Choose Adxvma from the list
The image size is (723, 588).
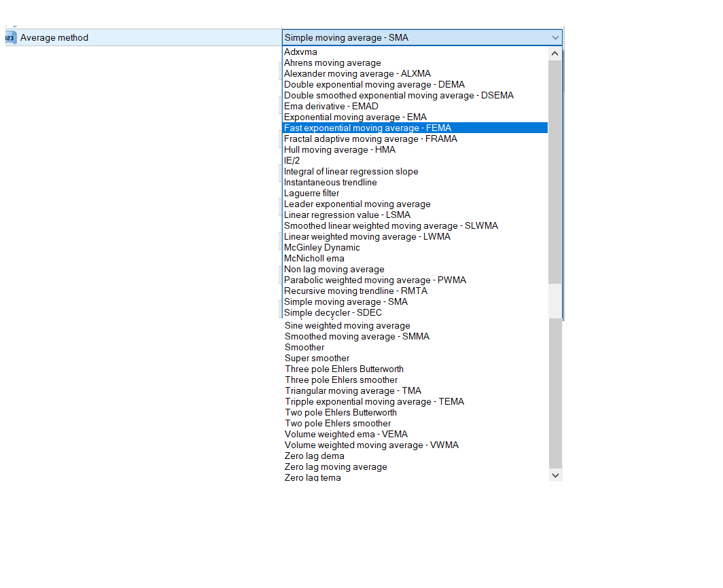tap(300, 52)
